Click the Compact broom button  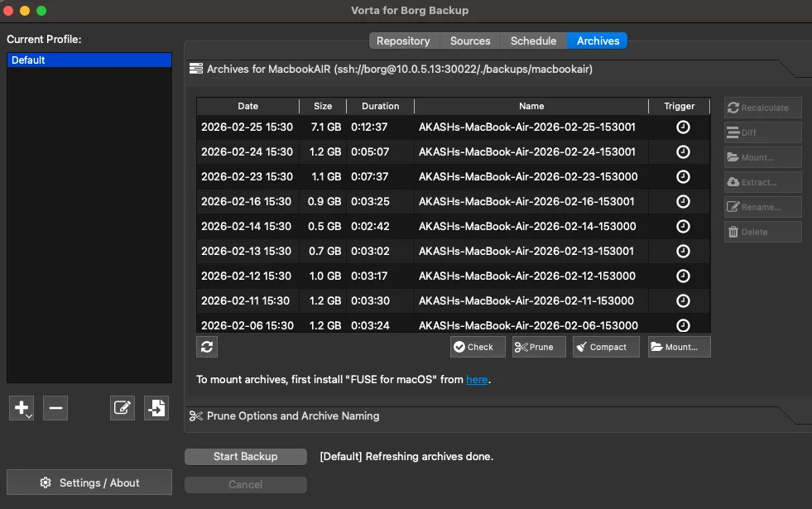pos(606,347)
